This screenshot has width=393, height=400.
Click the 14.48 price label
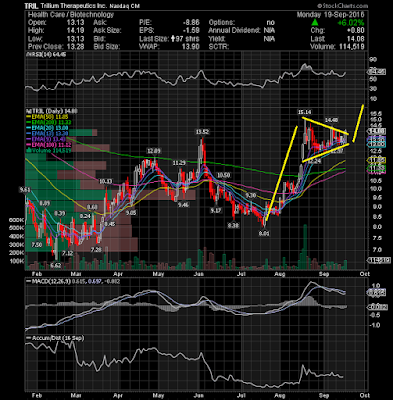[331, 120]
